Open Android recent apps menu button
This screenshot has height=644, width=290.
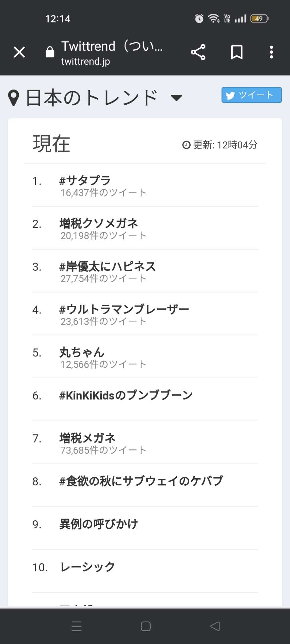77,626
